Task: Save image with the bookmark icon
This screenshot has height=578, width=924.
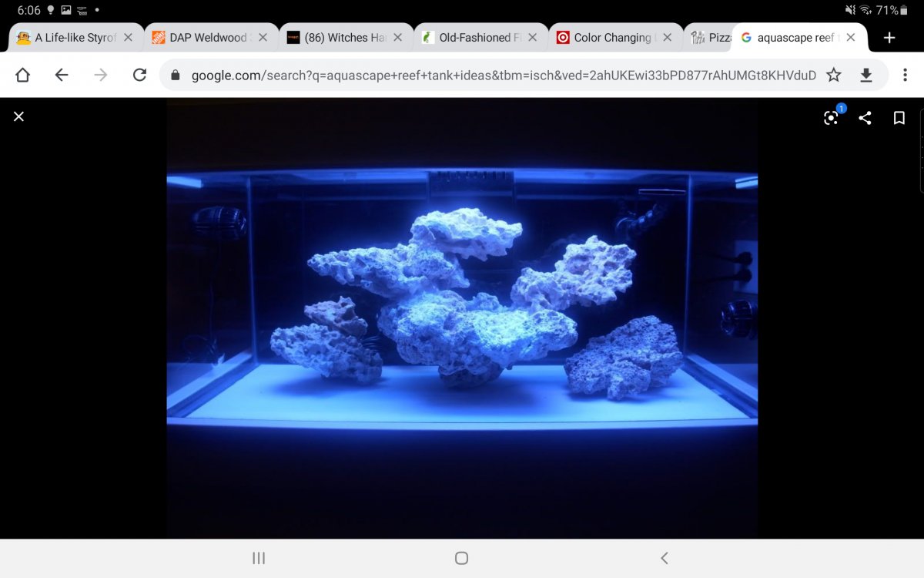Action: pyautogui.click(x=899, y=118)
